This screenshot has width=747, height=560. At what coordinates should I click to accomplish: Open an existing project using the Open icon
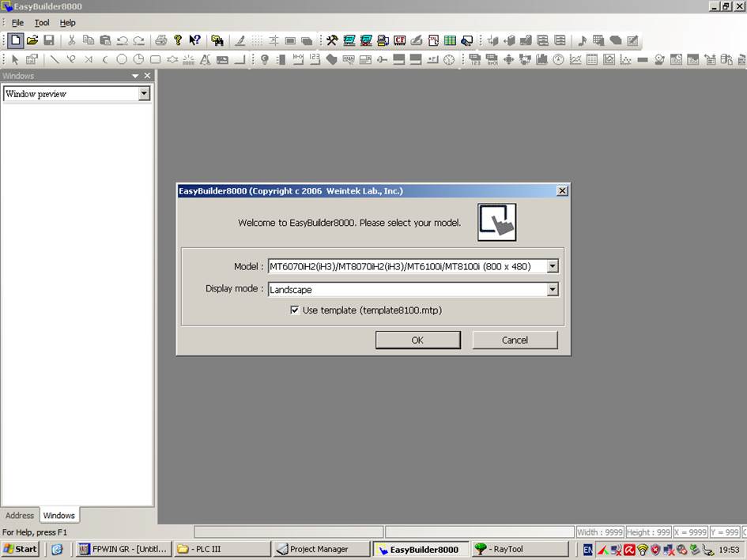coord(32,40)
